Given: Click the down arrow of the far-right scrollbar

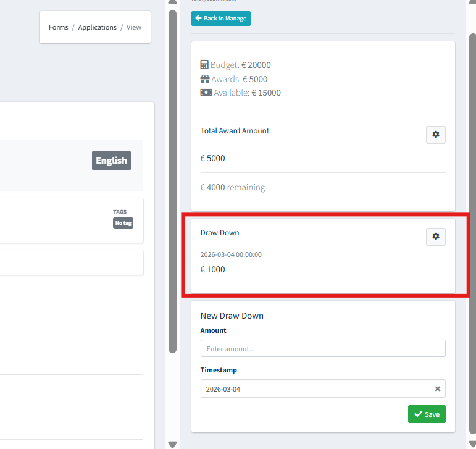Looking at the screenshot, I should tap(472, 443).
